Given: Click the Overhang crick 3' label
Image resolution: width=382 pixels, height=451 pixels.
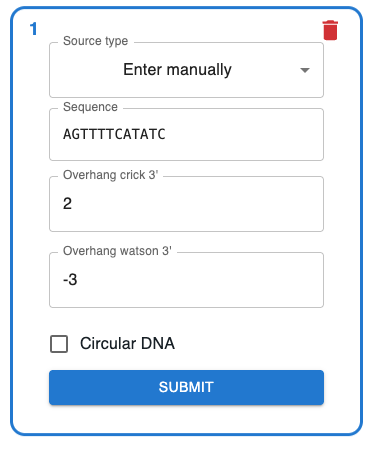Looking at the screenshot, I should tap(110, 175).
